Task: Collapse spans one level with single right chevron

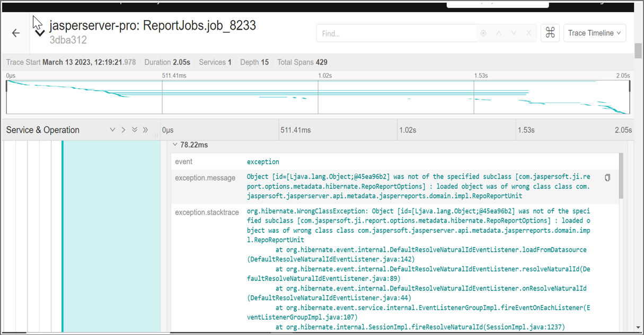Action: click(x=123, y=130)
